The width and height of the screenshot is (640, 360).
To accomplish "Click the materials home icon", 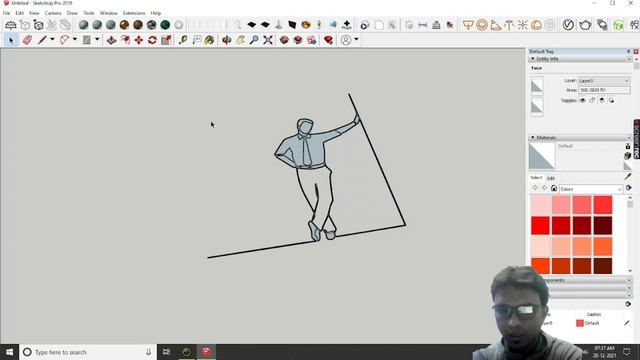I will 554,188.
